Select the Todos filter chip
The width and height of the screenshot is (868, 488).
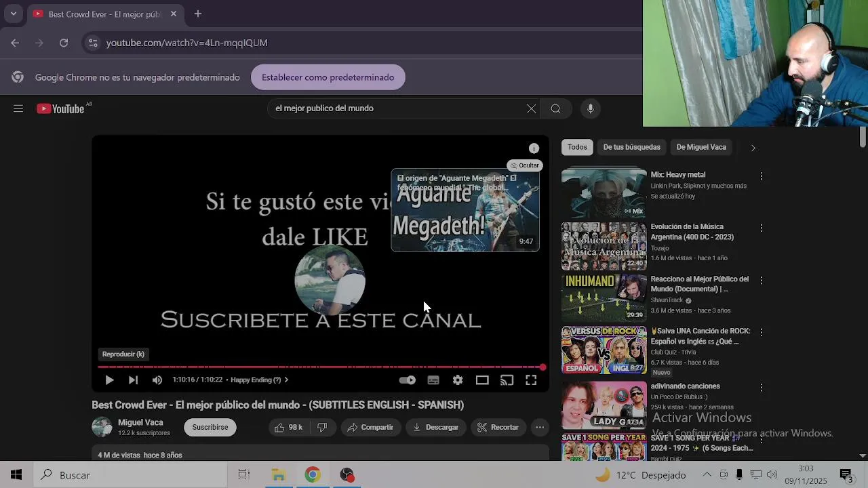[x=577, y=147]
